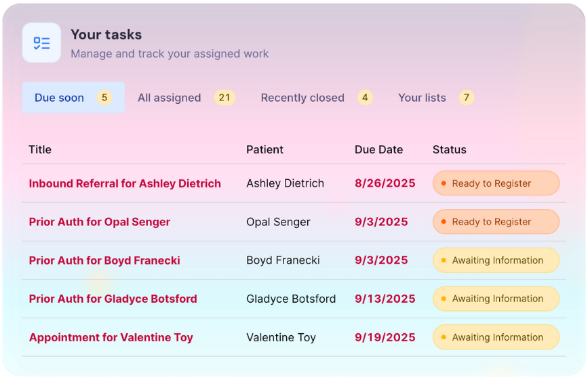This screenshot has width=588, height=378.
Task: Open Prior Auth for Opal Senger
Action: [100, 222]
